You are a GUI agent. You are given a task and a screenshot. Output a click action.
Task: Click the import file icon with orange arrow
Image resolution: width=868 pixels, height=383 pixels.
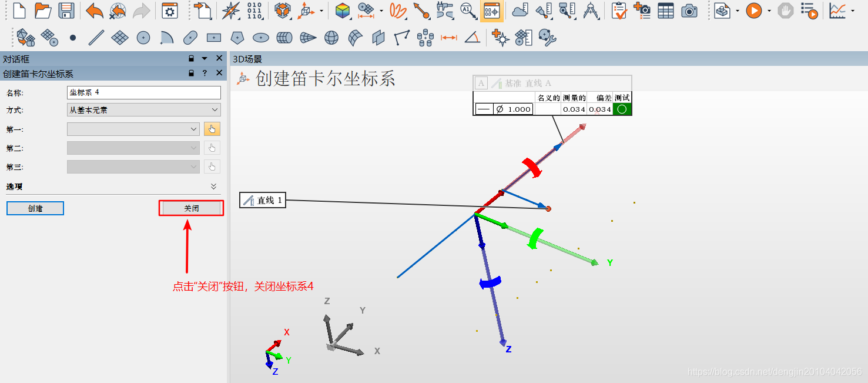pyautogui.click(x=203, y=10)
